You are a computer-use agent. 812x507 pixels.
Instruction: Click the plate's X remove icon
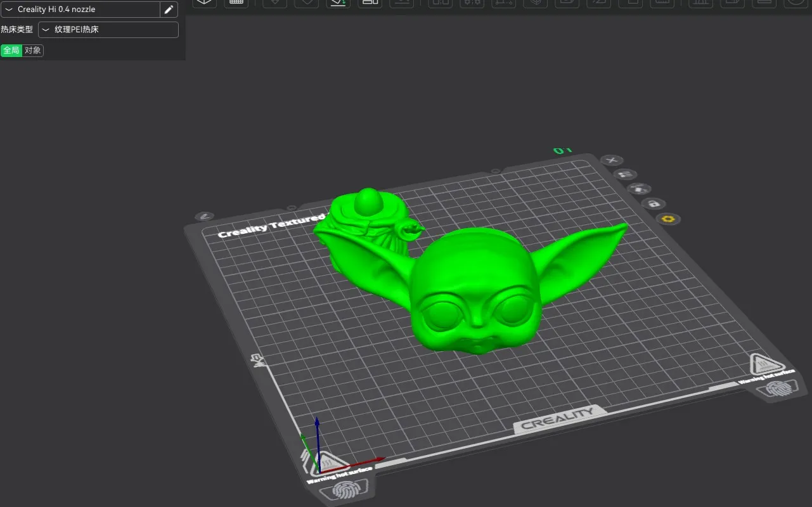click(x=612, y=160)
